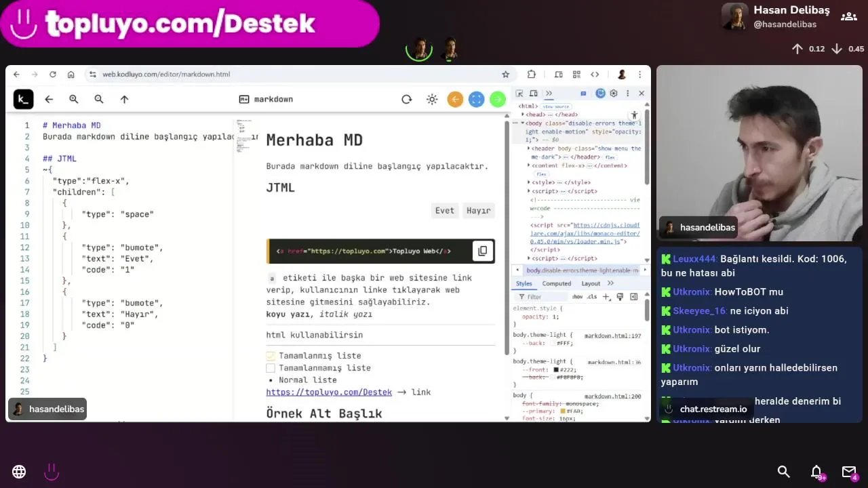Image resolution: width=868 pixels, height=488 pixels.
Task: Click the orange left arrow button
Action: tap(456, 100)
